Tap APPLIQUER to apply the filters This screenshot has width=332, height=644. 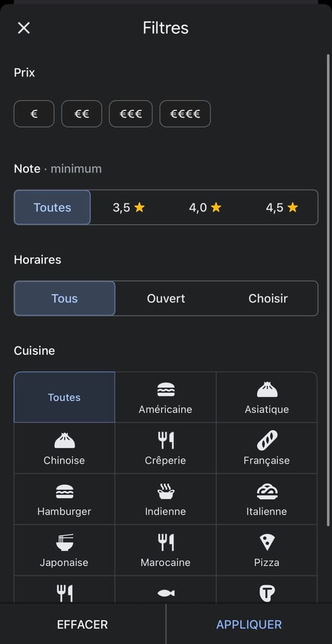248,624
